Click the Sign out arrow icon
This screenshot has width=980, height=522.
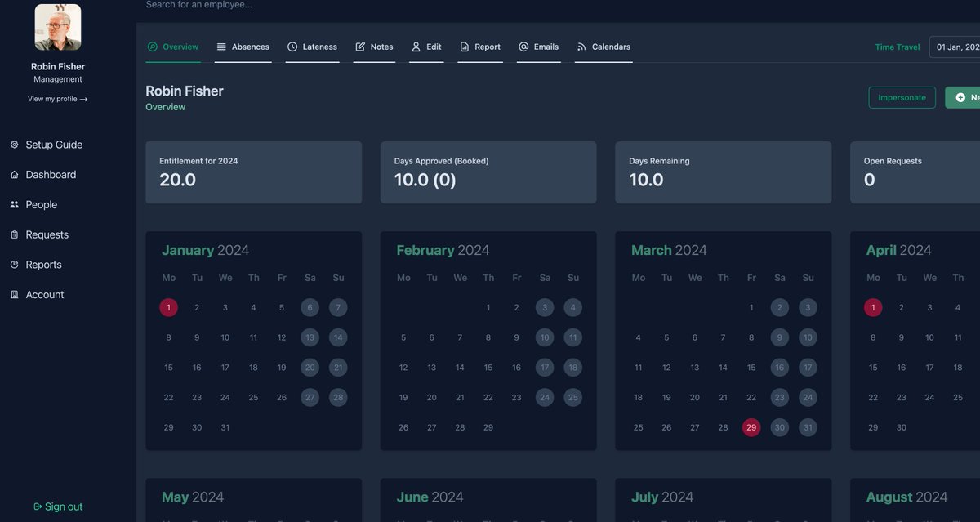point(38,506)
